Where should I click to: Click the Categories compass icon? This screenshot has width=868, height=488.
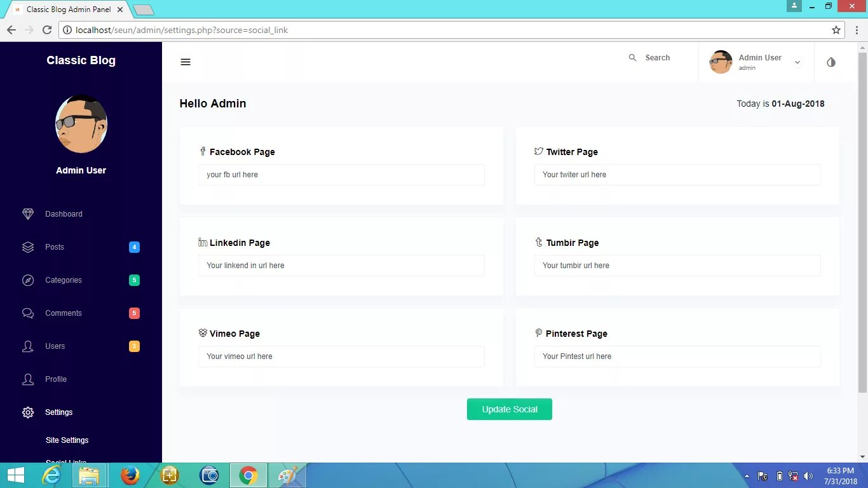(x=28, y=280)
